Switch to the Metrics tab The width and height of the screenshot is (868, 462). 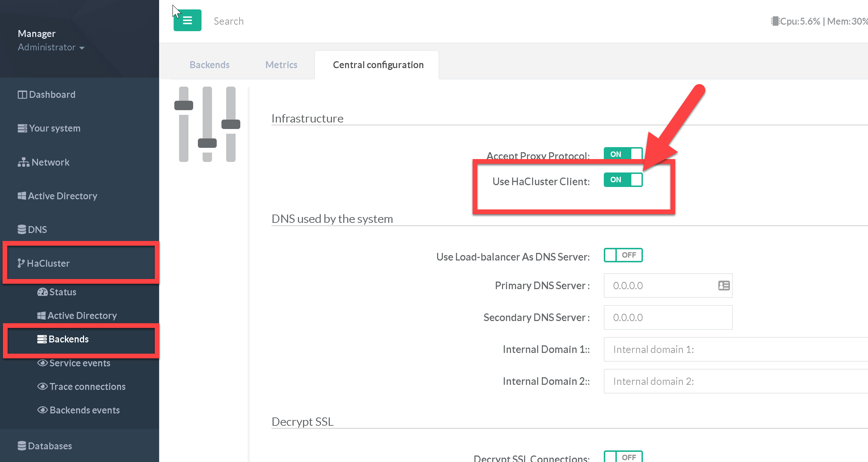pyautogui.click(x=281, y=65)
